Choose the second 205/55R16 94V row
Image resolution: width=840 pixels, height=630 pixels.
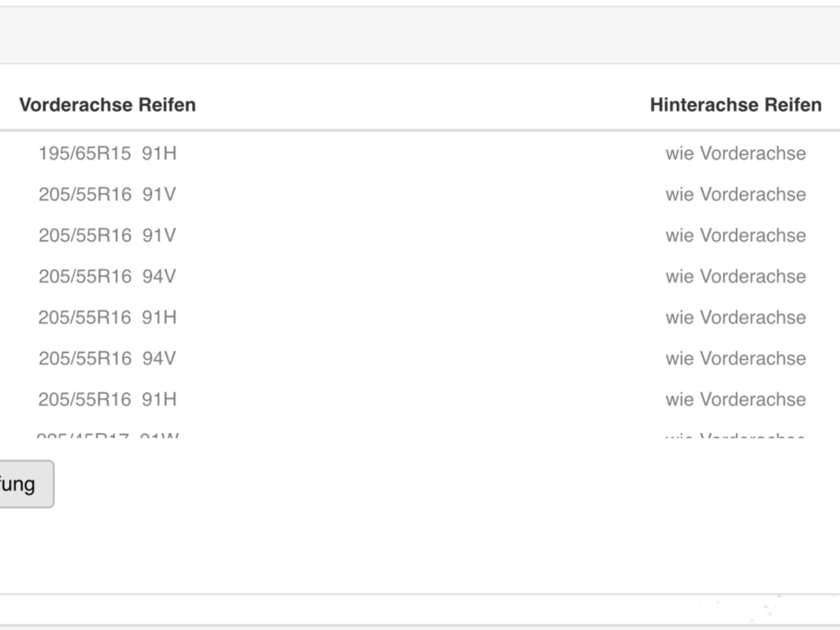point(108,358)
